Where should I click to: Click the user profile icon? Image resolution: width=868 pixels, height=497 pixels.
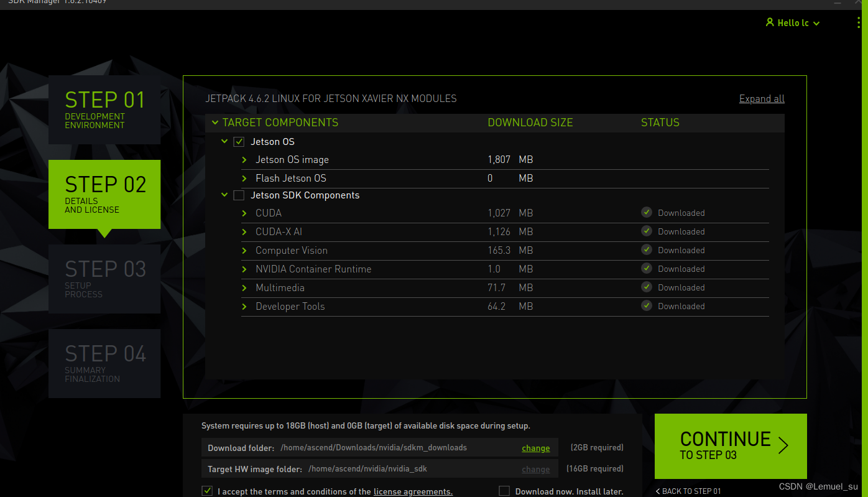point(770,22)
